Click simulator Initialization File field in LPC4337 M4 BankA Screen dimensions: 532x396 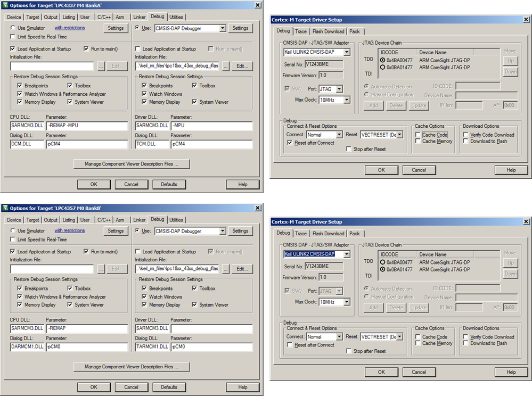click(52, 66)
